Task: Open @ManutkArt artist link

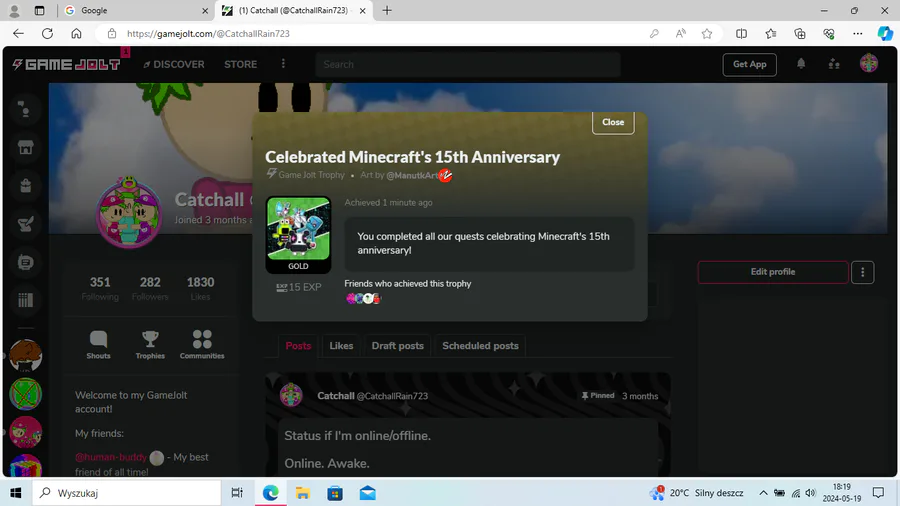Action: point(412,176)
